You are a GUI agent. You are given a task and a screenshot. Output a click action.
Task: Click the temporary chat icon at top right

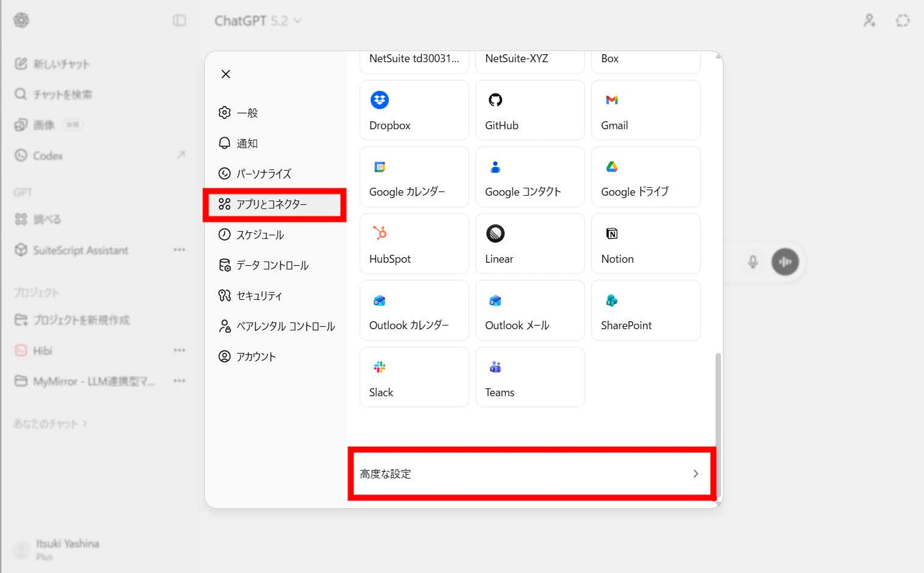(x=903, y=21)
